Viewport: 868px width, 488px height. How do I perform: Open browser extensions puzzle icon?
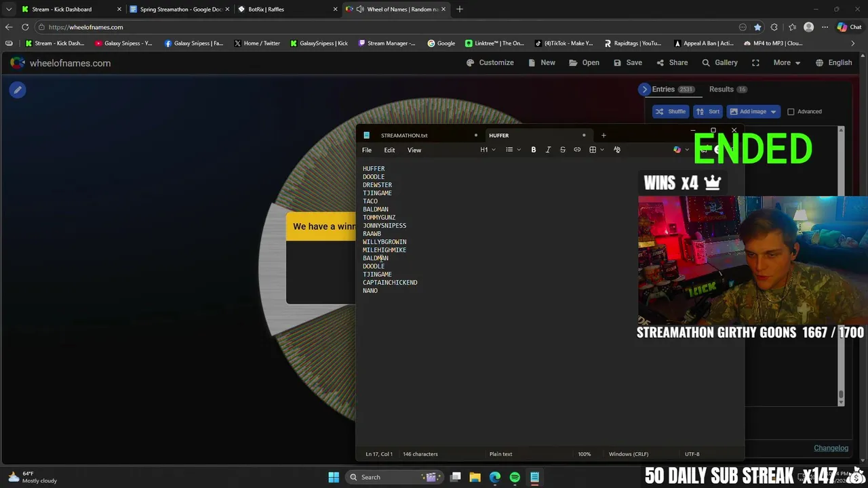coord(774,27)
